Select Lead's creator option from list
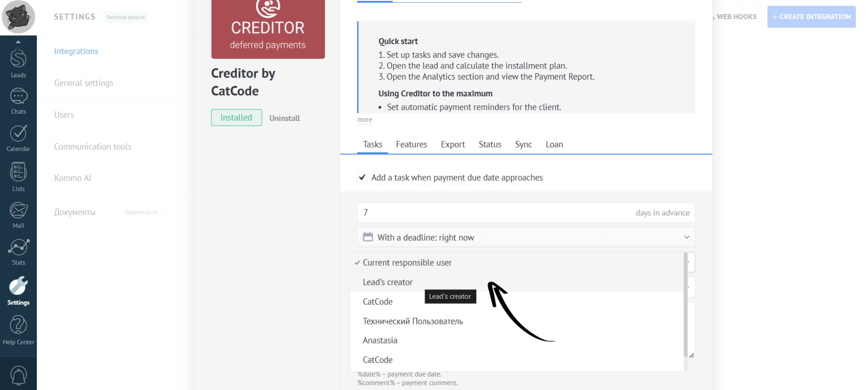This screenshot has height=390, width=868. (x=387, y=282)
